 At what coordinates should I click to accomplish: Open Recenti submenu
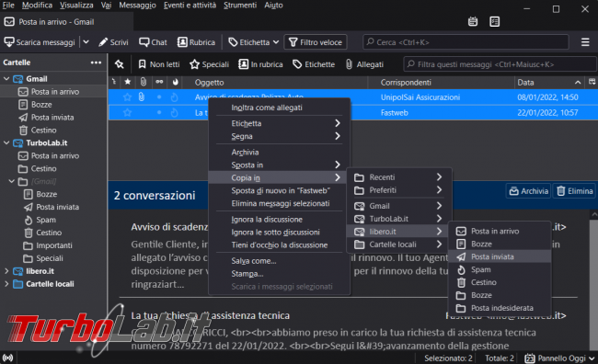399,177
